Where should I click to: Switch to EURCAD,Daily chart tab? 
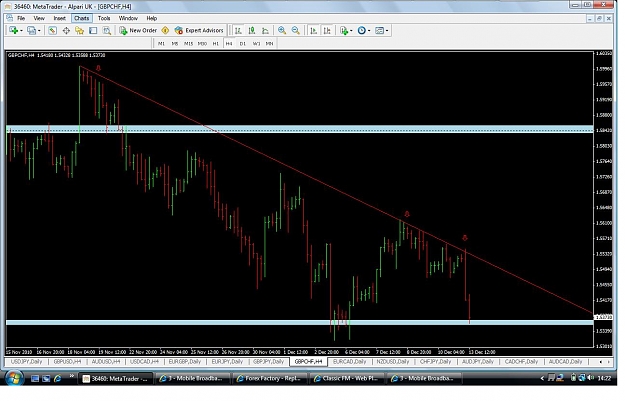349,362
